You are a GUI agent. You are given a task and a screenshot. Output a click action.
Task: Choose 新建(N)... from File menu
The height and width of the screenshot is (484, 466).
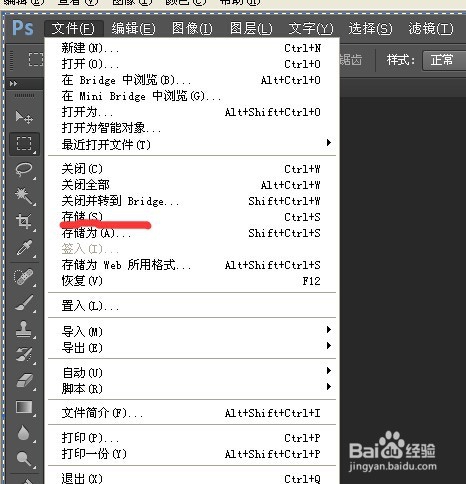pyautogui.click(x=192, y=48)
